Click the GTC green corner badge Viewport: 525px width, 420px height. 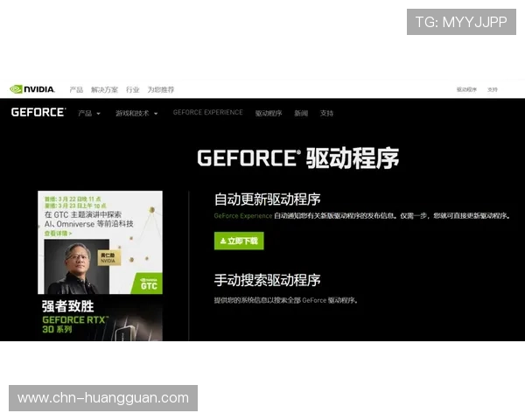tap(149, 284)
